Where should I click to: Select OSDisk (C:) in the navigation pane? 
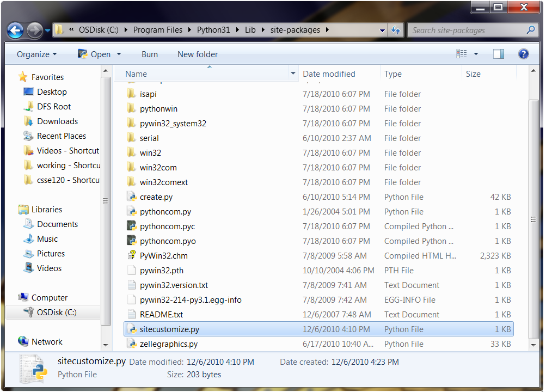pos(57,313)
